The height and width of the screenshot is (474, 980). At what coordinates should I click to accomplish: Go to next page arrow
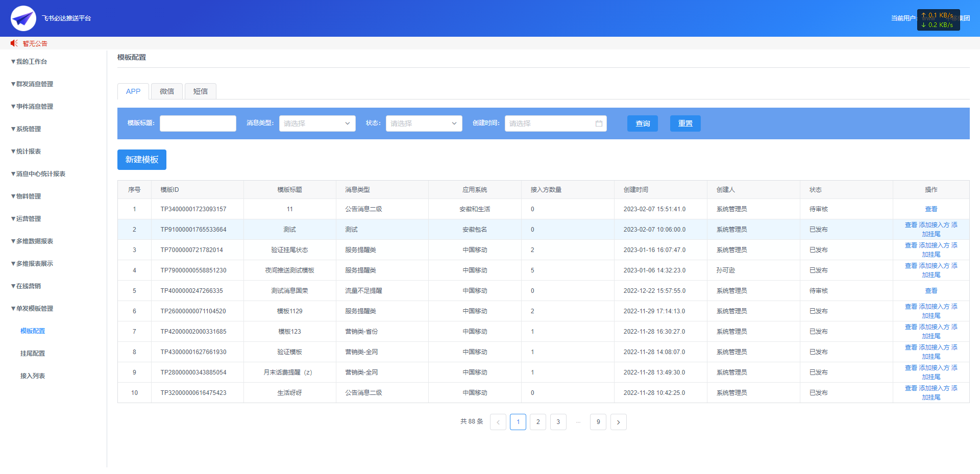[x=619, y=422]
